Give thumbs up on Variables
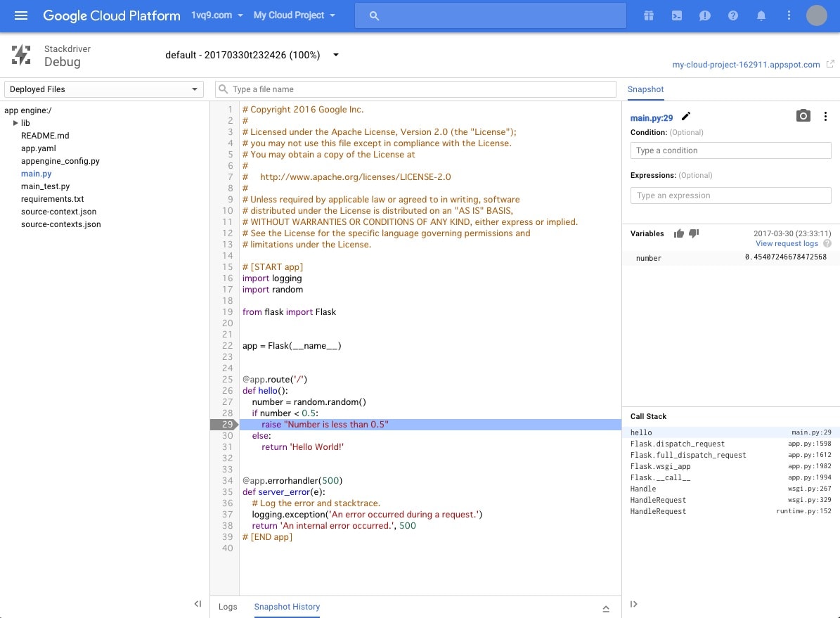 pos(679,233)
